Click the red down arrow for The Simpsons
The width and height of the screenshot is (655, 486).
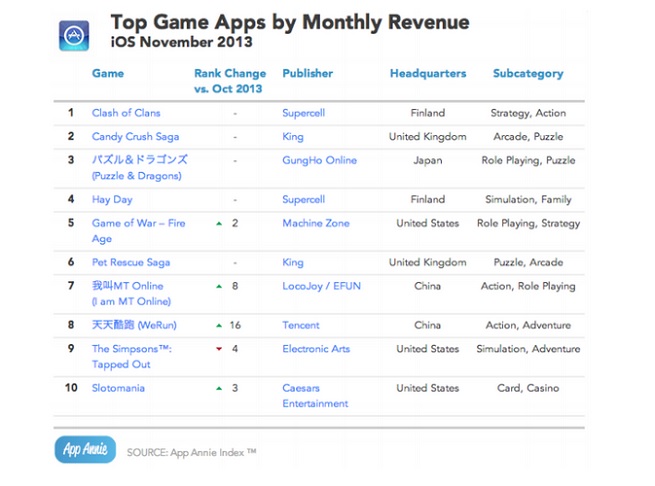219,349
